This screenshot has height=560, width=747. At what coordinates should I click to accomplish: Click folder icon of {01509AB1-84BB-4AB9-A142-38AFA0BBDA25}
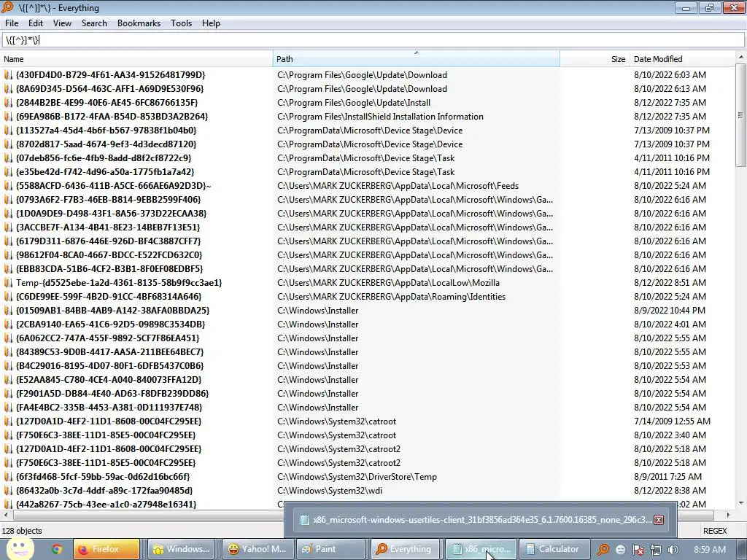pyautogui.click(x=7, y=310)
